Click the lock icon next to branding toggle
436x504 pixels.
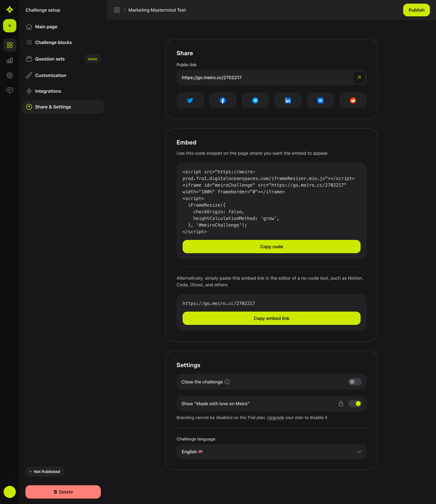click(341, 404)
